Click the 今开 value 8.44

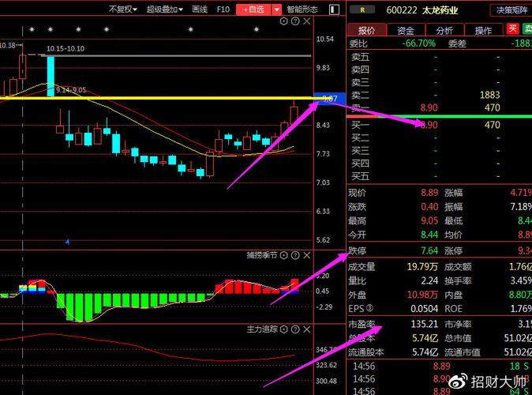click(429, 235)
